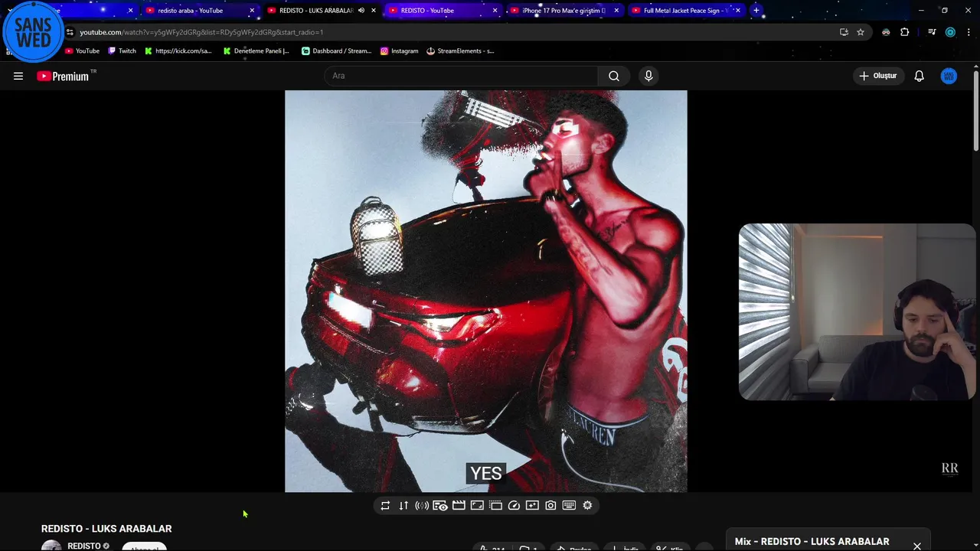The height and width of the screenshot is (551, 980).
Task: Mute audio on LUKS ARABALAR tab speaker icon
Action: [x=361, y=11]
